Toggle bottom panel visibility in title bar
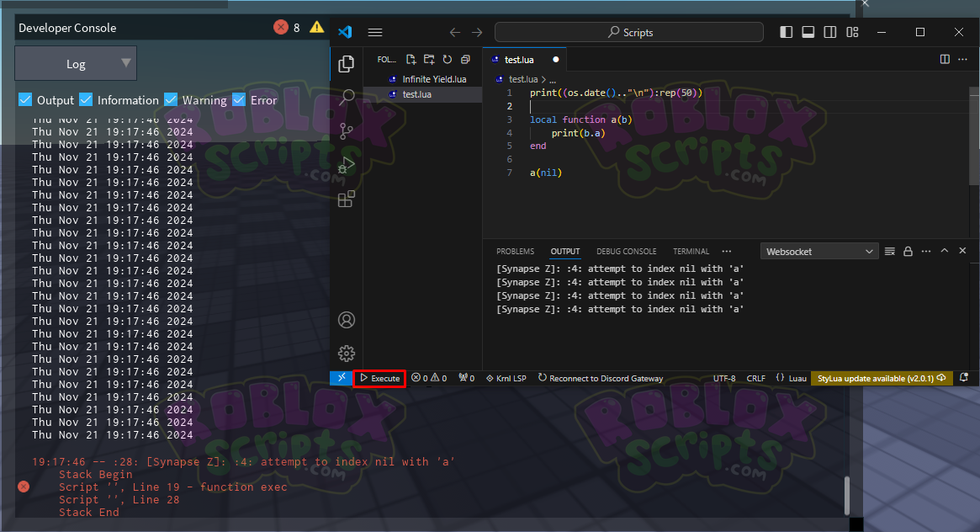Image resolution: width=980 pixels, height=532 pixels. coord(808,32)
